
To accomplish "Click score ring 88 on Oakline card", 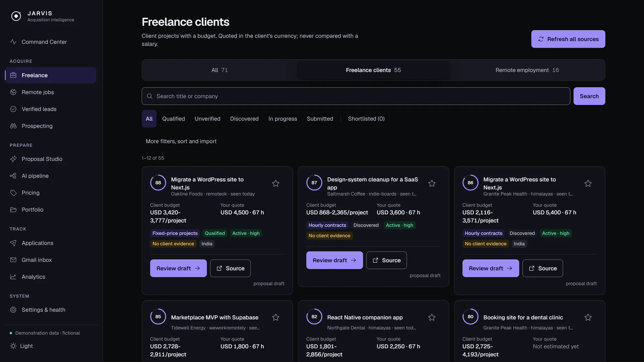I will (x=158, y=183).
